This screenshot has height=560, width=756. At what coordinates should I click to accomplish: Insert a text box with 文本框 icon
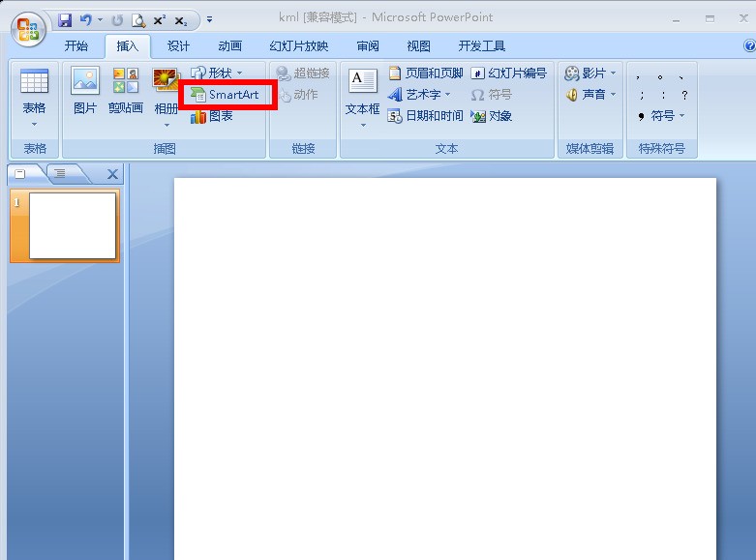coord(363,81)
